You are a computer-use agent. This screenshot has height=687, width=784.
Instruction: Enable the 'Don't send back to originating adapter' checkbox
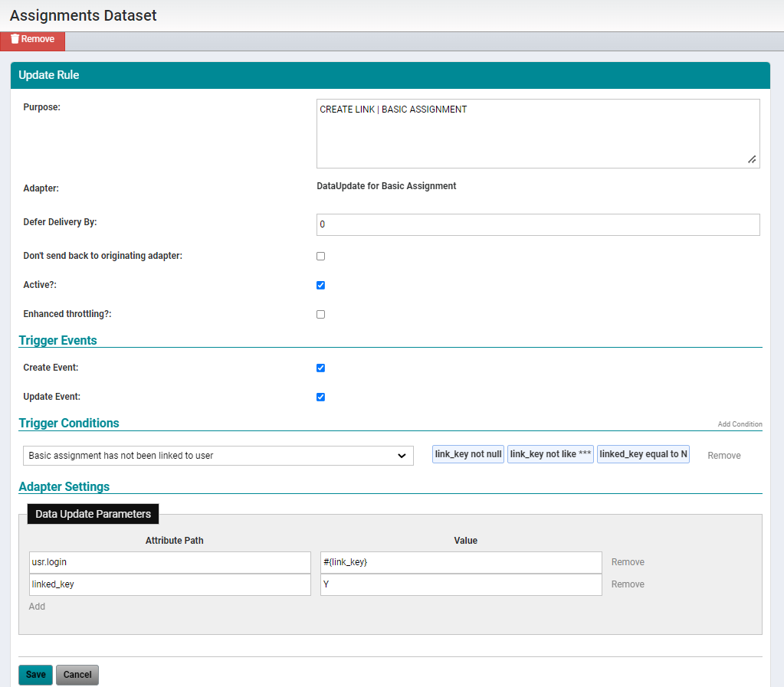point(320,256)
